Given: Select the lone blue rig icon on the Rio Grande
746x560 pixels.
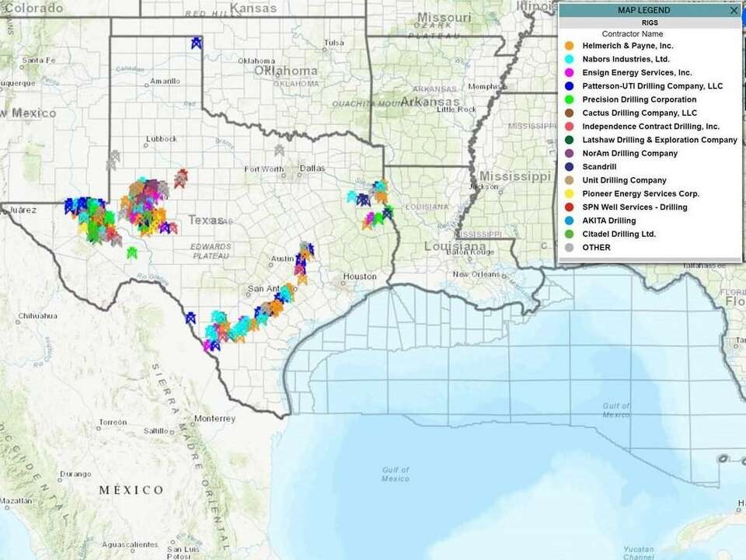Looking at the screenshot, I should [190, 318].
